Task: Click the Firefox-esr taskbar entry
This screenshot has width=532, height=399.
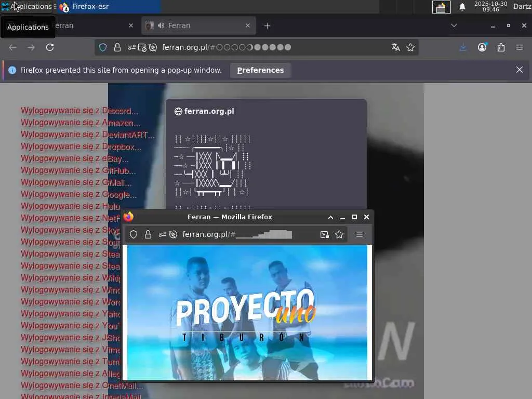Action: tap(109, 6)
